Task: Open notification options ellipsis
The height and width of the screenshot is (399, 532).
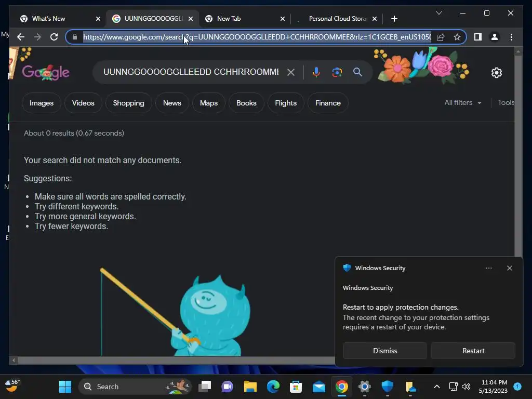Action: (x=488, y=268)
